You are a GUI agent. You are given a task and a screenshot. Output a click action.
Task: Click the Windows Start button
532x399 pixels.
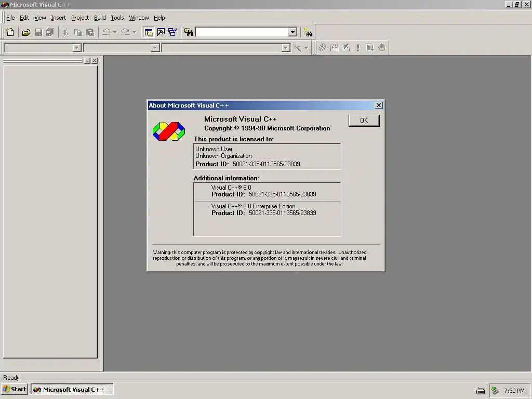tap(14, 390)
